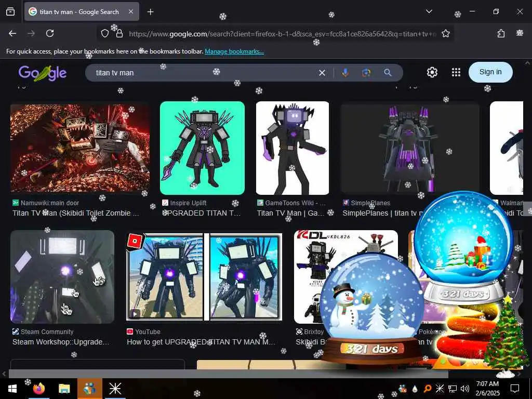532x399 pixels.
Task: Open the YouTube upgraded titan video thumbnail
Action: point(204,276)
